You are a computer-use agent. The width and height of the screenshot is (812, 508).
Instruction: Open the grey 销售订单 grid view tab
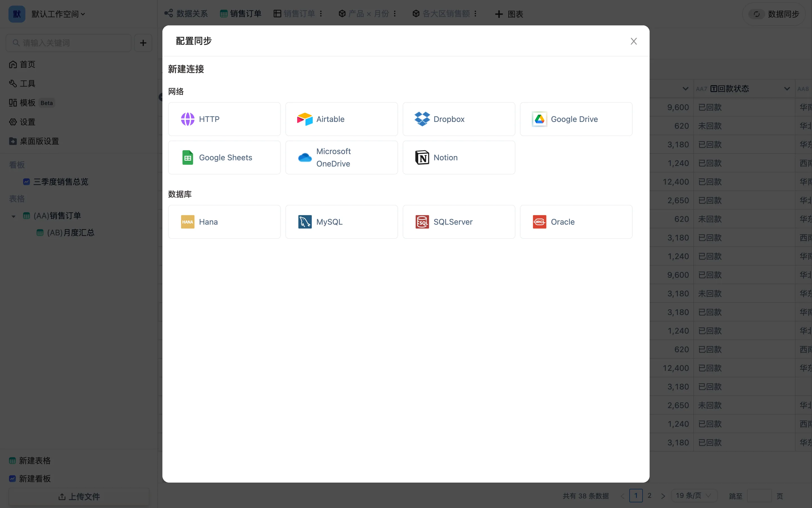[x=294, y=14]
